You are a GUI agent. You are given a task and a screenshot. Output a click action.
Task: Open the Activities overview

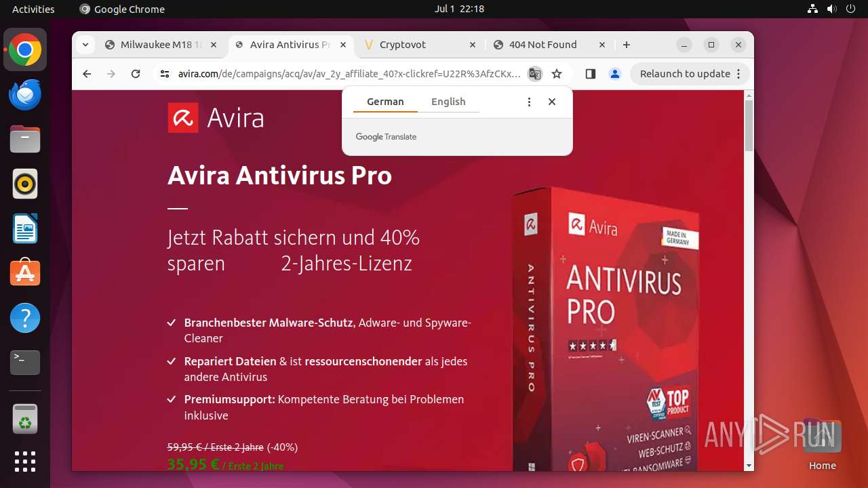click(33, 9)
